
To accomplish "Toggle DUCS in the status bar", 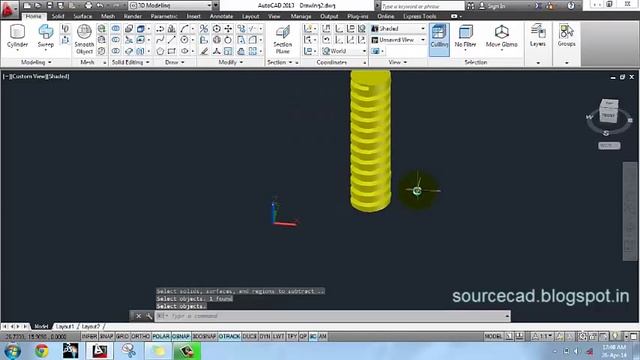I will (249, 336).
